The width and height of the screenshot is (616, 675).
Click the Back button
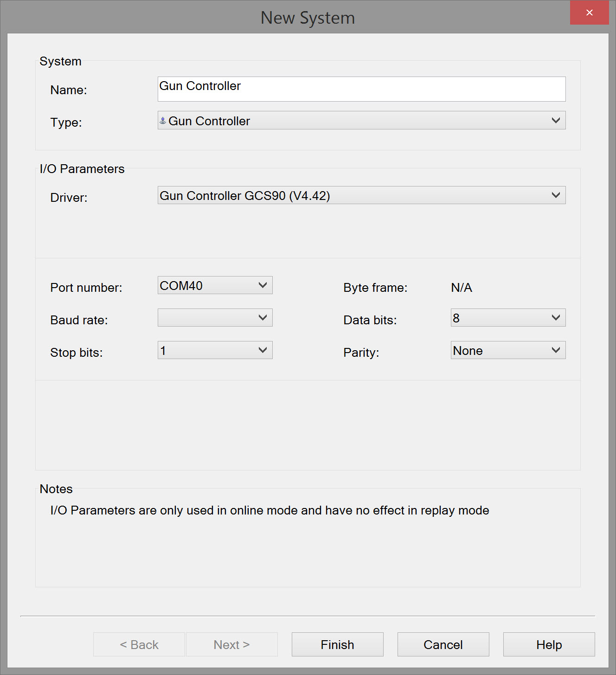[139, 644]
